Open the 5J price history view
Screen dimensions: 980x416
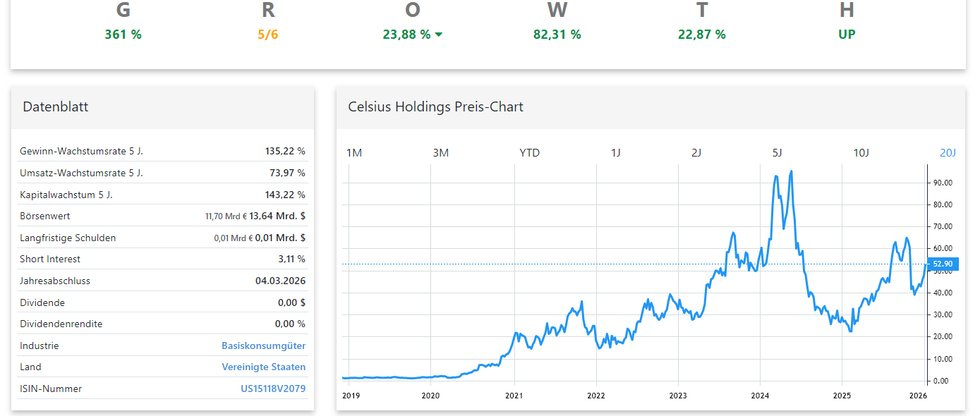[777, 152]
